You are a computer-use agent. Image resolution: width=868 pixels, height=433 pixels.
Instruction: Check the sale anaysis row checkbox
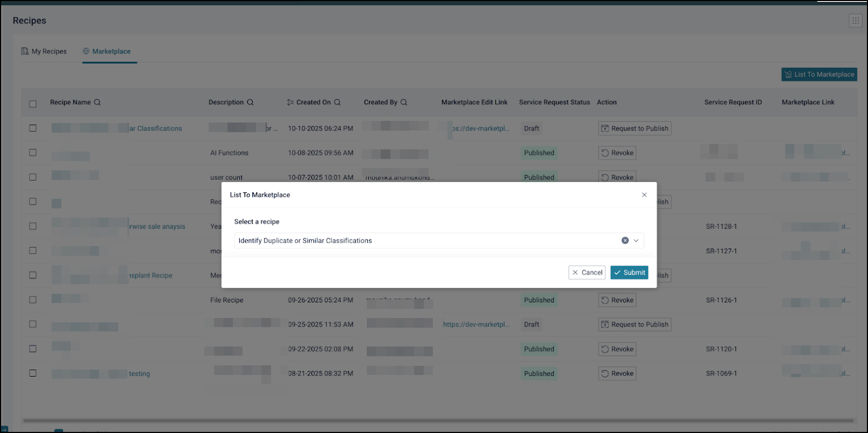33,226
